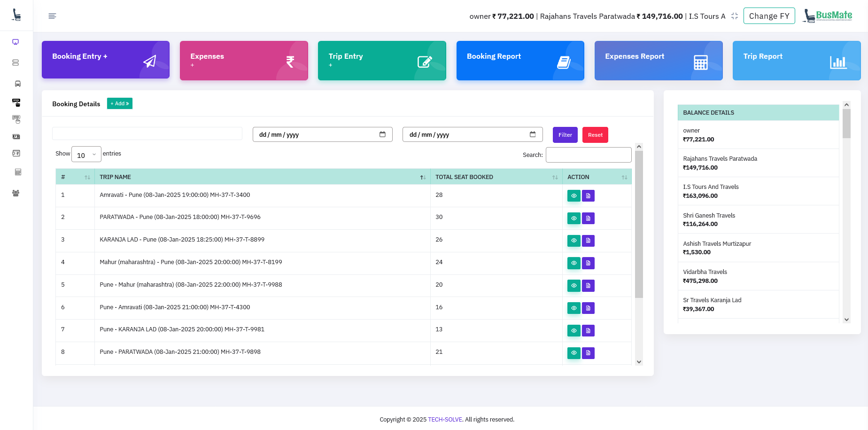The width and height of the screenshot is (868, 430).
Task: Click the fullscreen collapse icon in header
Action: 735,16
